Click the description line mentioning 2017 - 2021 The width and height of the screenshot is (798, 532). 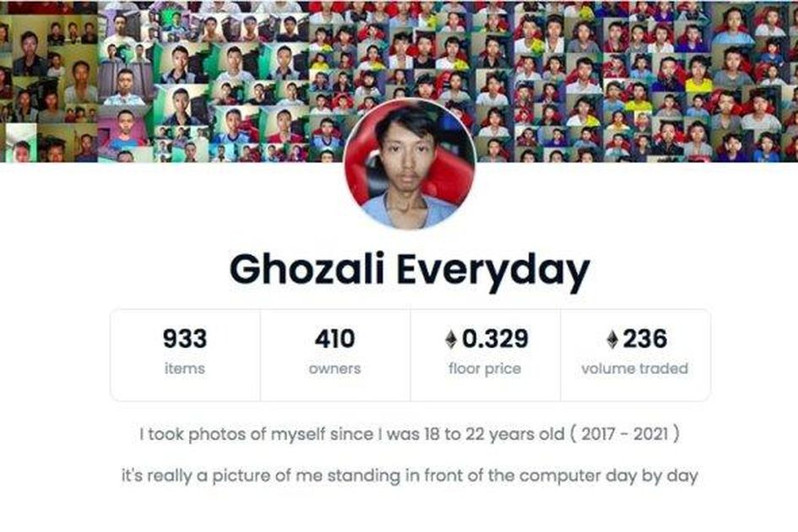[x=410, y=434]
